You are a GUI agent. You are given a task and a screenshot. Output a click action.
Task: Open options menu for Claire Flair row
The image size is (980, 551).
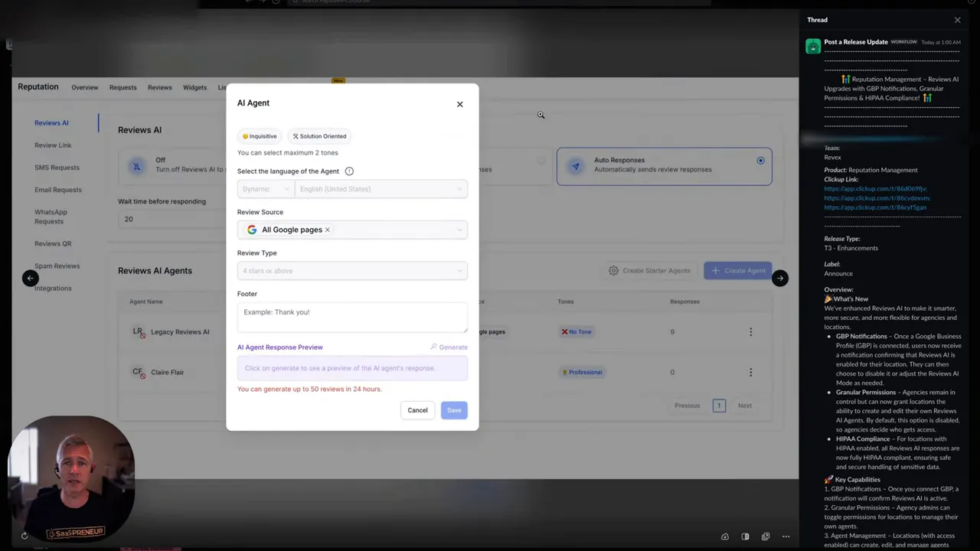(x=750, y=373)
